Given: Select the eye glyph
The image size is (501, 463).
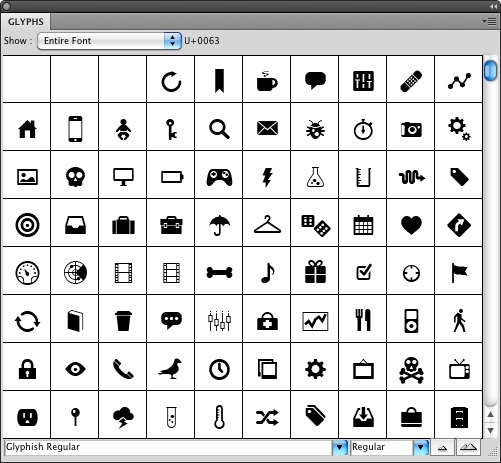Looking at the screenshot, I should pos(75,369).
